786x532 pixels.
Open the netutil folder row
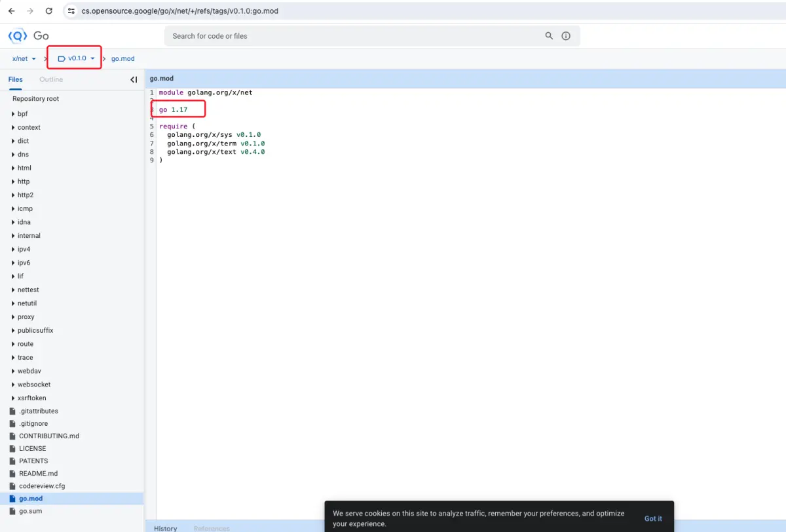(x=72, y=303)
